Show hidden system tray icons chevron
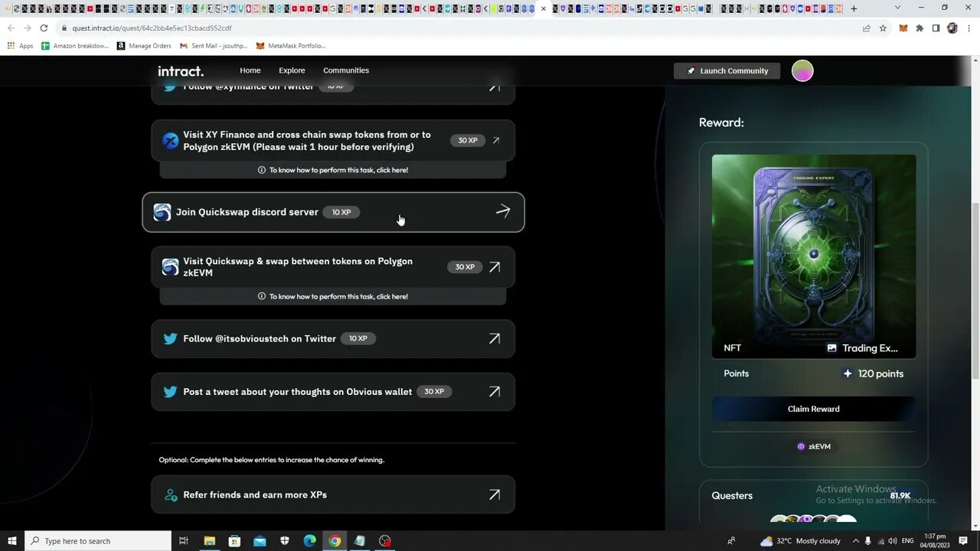 pos(856,541)
